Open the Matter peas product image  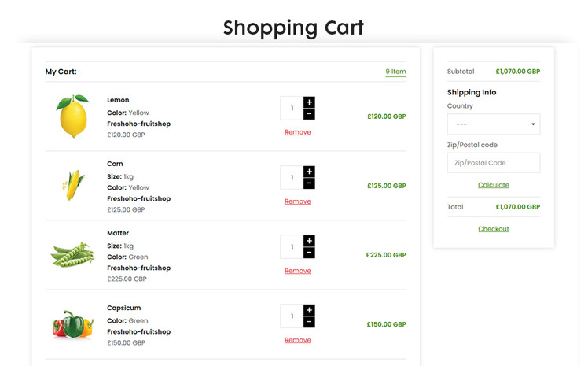(72, 255)
